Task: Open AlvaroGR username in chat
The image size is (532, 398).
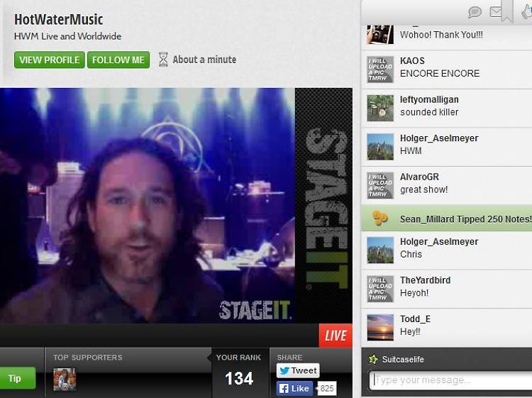Action: tap(419, 177)
